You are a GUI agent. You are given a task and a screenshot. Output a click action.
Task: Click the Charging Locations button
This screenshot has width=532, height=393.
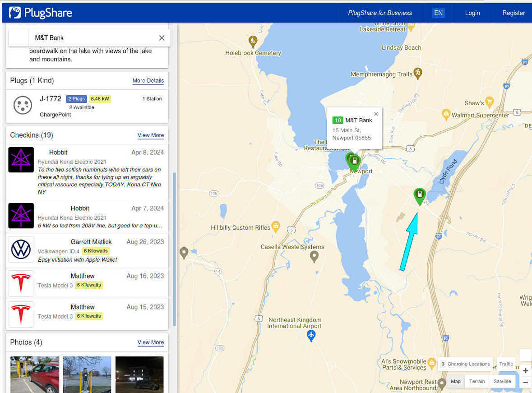click(465, 364)
